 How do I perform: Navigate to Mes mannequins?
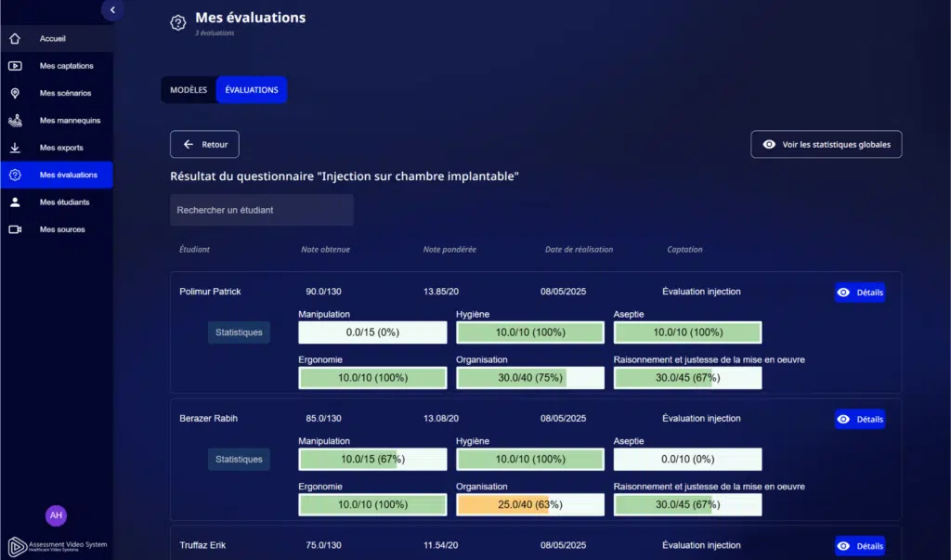click(71, 121)
